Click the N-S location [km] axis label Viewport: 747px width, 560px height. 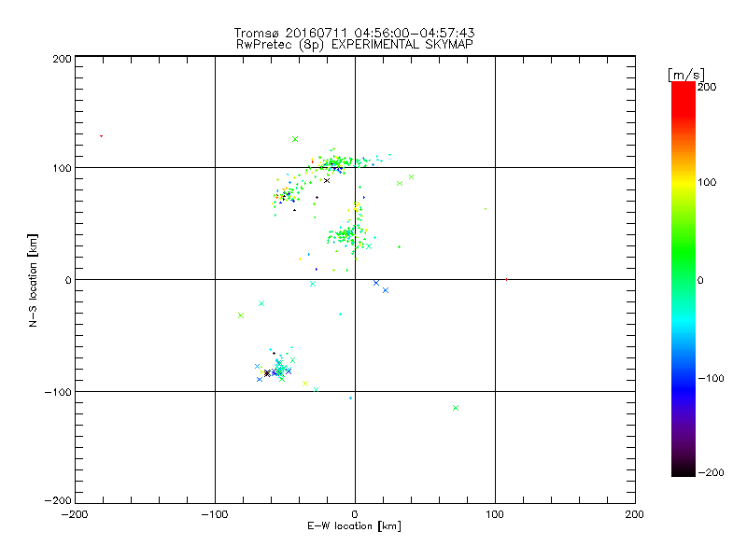pos(34,280)
